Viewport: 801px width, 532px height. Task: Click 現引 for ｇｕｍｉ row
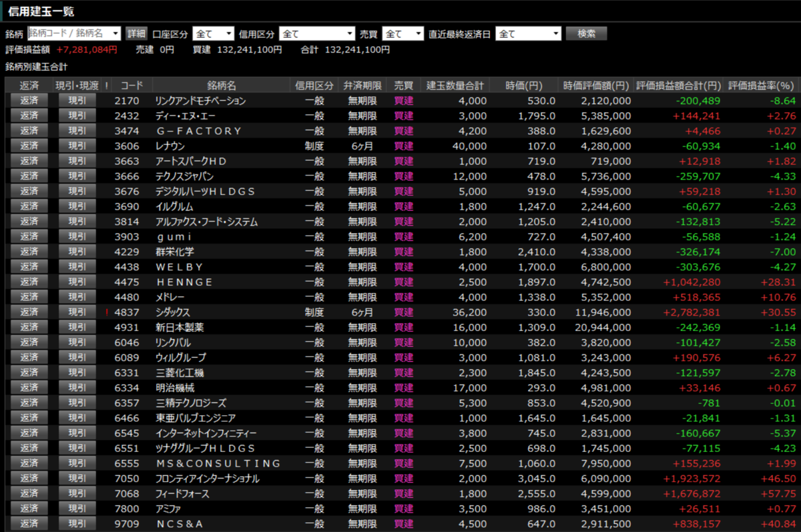click(77, 236)
